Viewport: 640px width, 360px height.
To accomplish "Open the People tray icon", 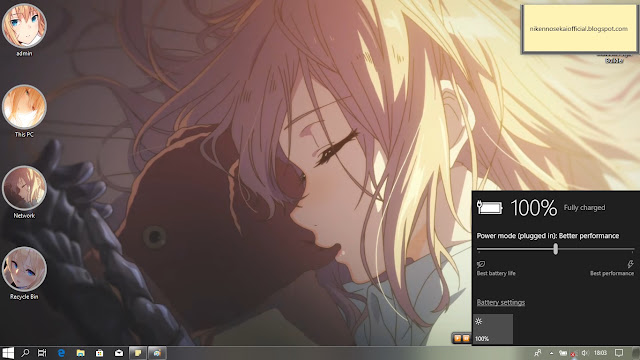I will pyautogui.click(x=538, y=353).
